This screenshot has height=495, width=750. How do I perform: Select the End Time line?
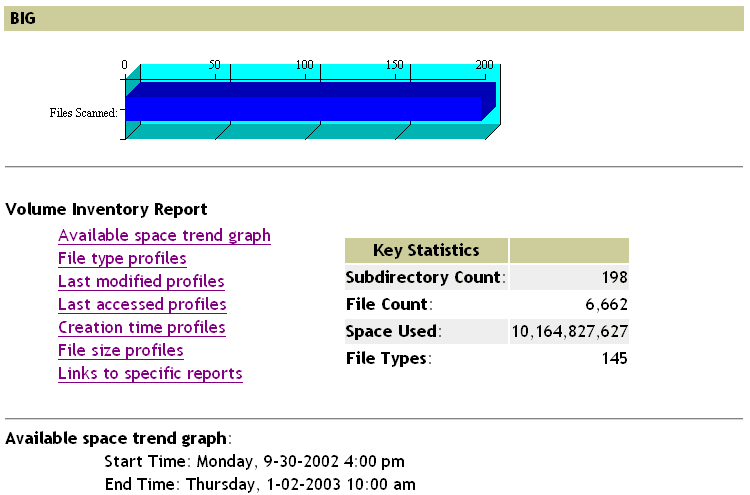point(260,484)
